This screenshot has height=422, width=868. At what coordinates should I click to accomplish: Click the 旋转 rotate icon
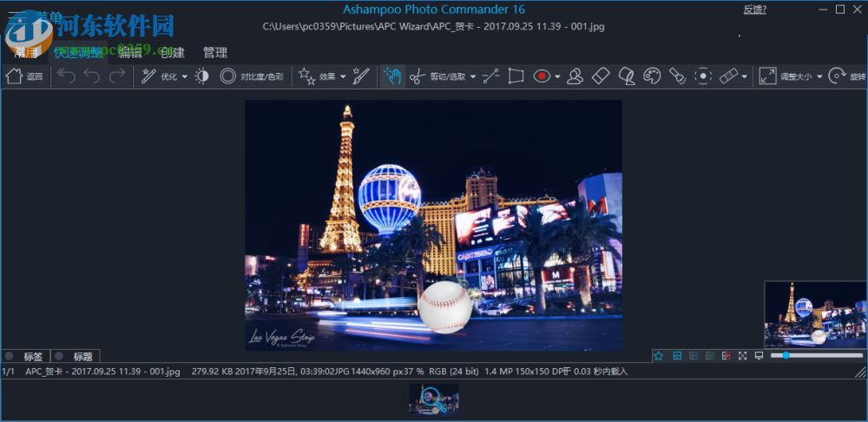pyautogui.click(x=837, y=76)
